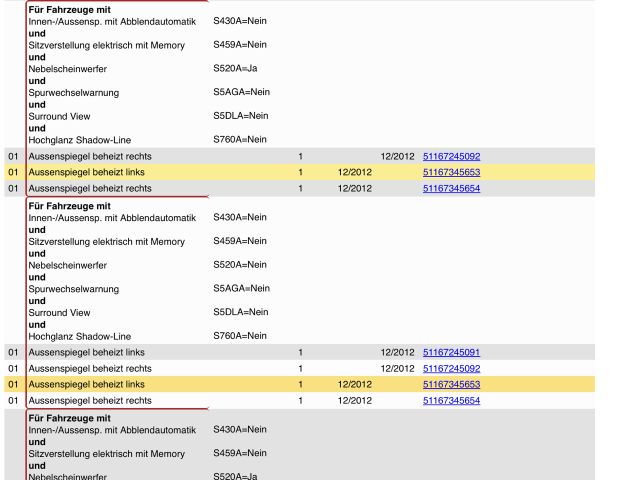The height and width of the screenshot is (480, 640).
Task: Open 51167345653 link in the upper highlighted row
Action: [451, 173]
